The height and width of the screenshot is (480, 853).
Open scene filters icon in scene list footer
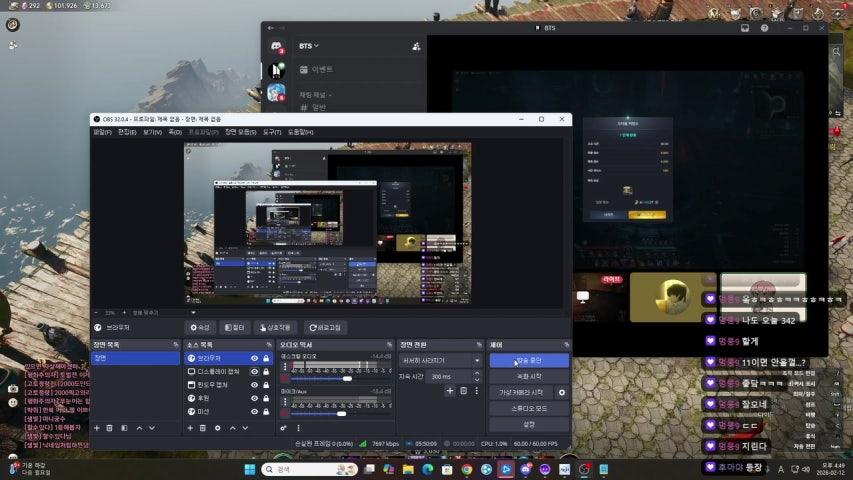pos(124,428)
